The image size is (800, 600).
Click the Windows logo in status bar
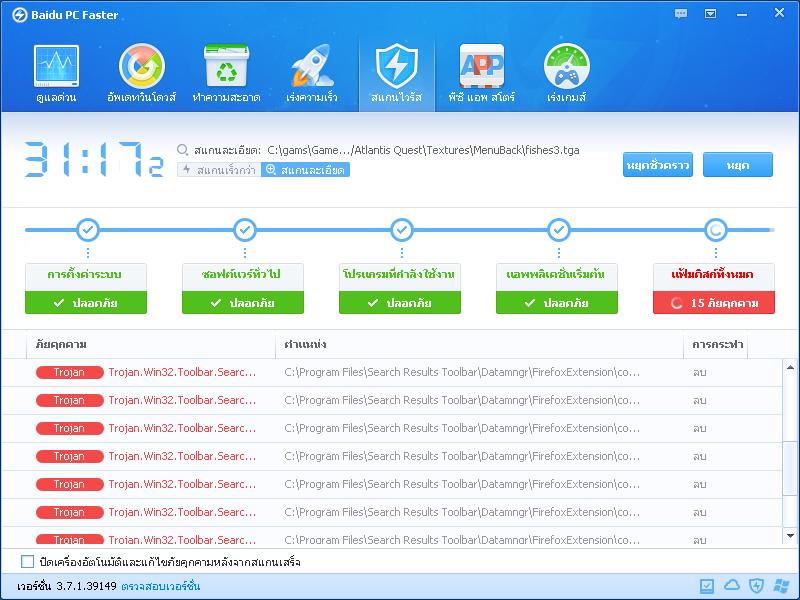pos(781,586)
